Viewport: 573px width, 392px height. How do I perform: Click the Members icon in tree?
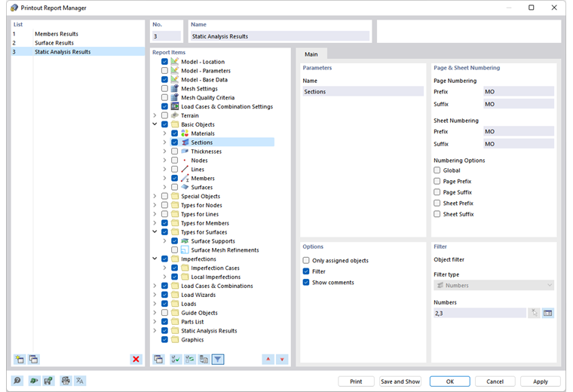(185, 178)
